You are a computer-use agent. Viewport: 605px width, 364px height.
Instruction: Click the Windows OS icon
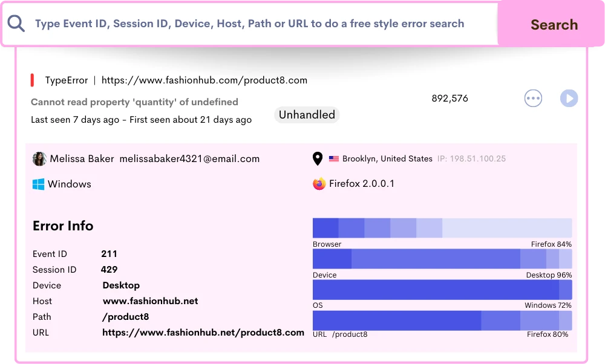(38, 184)
